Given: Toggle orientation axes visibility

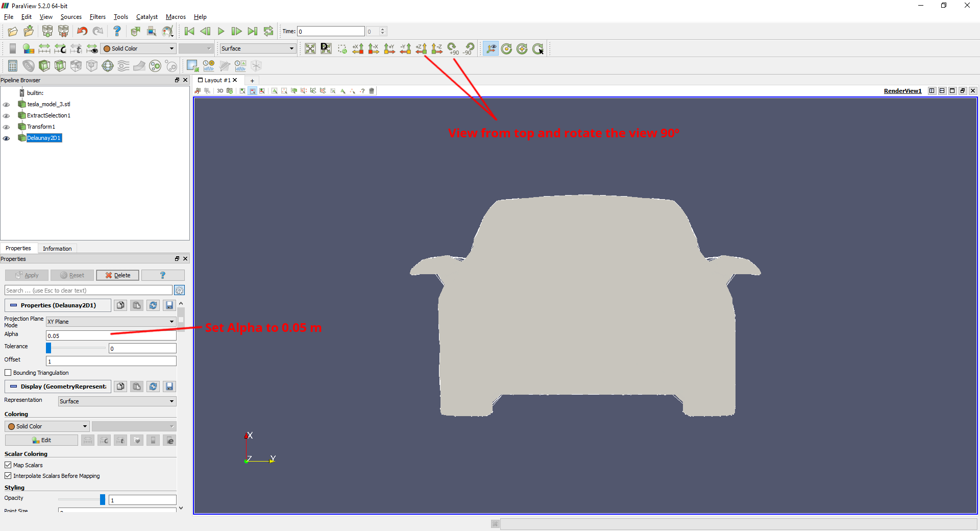Looking at the screenshot, I should tap(491, 49).
